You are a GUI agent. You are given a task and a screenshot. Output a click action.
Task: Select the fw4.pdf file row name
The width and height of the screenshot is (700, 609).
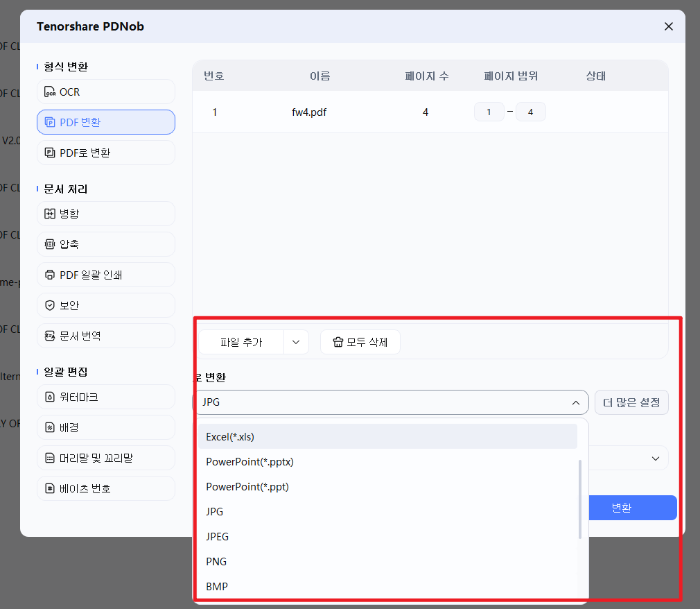tap(309, 112)
